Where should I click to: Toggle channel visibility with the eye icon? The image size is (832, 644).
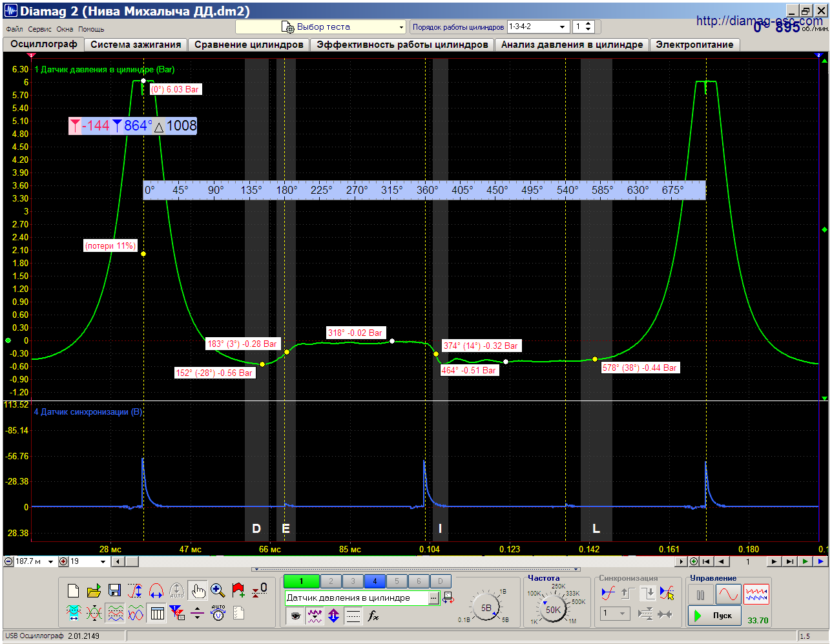pos(295,616)
